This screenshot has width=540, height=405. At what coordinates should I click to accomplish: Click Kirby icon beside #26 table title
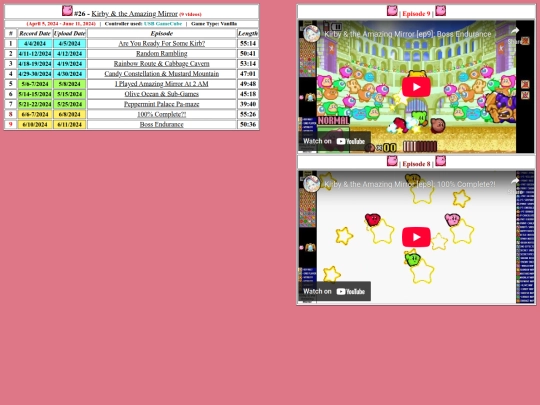[x=67, y=11]
